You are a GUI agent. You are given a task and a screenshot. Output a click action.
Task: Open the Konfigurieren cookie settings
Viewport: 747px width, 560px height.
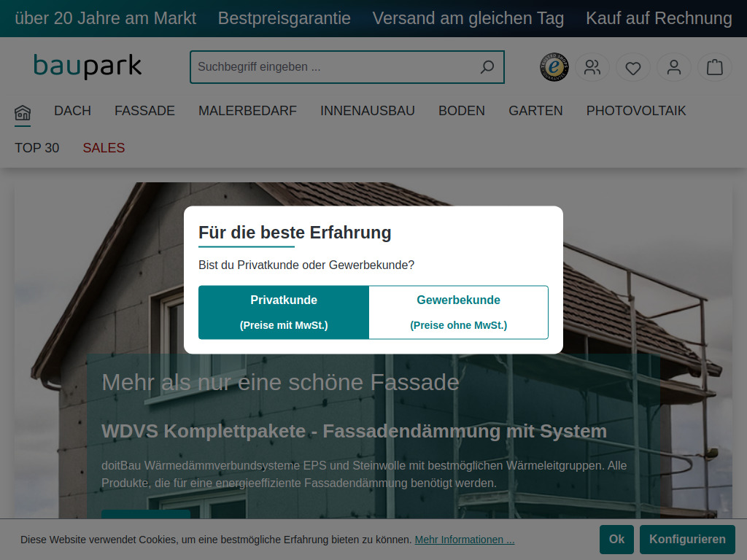coord(686,539)
